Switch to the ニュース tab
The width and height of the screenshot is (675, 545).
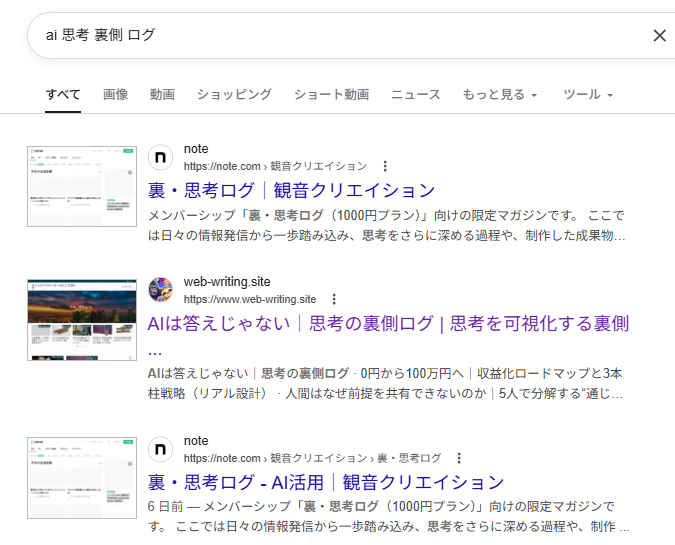pyautogui.click(x=415, y=95)
